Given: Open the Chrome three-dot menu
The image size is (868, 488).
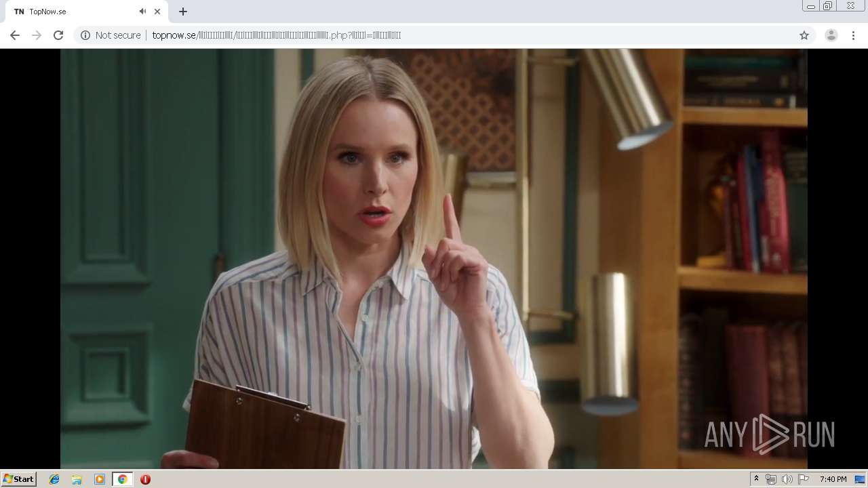Looking at the screenshot, I should [853, 35].
